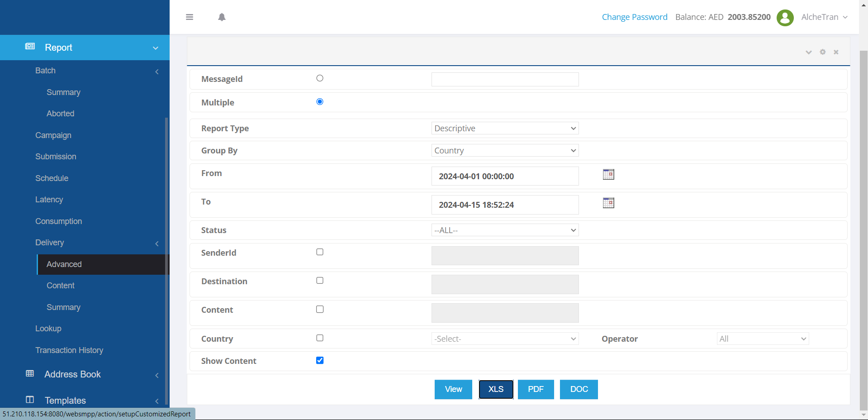Export the report as XLS

tap(496, 389)
